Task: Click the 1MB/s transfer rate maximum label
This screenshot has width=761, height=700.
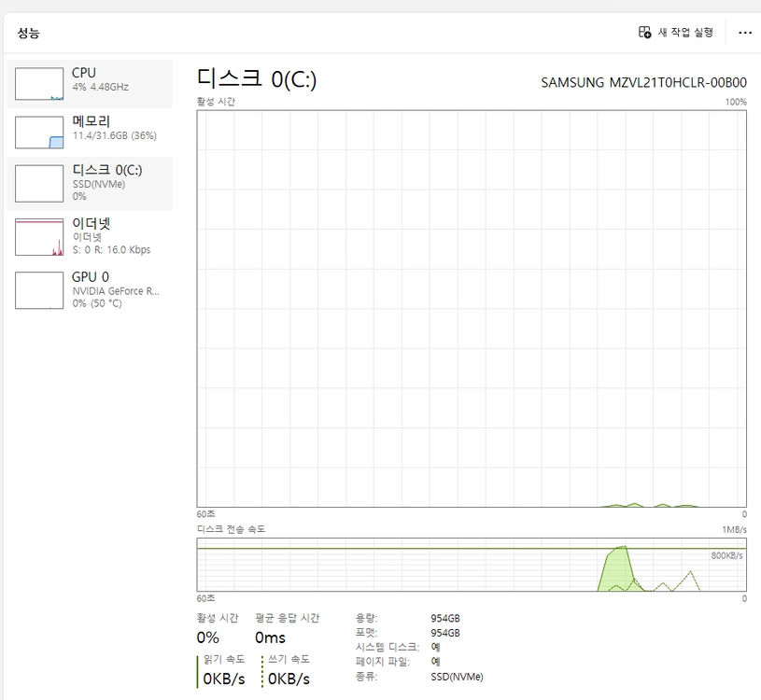Action: tap(734, 529)
